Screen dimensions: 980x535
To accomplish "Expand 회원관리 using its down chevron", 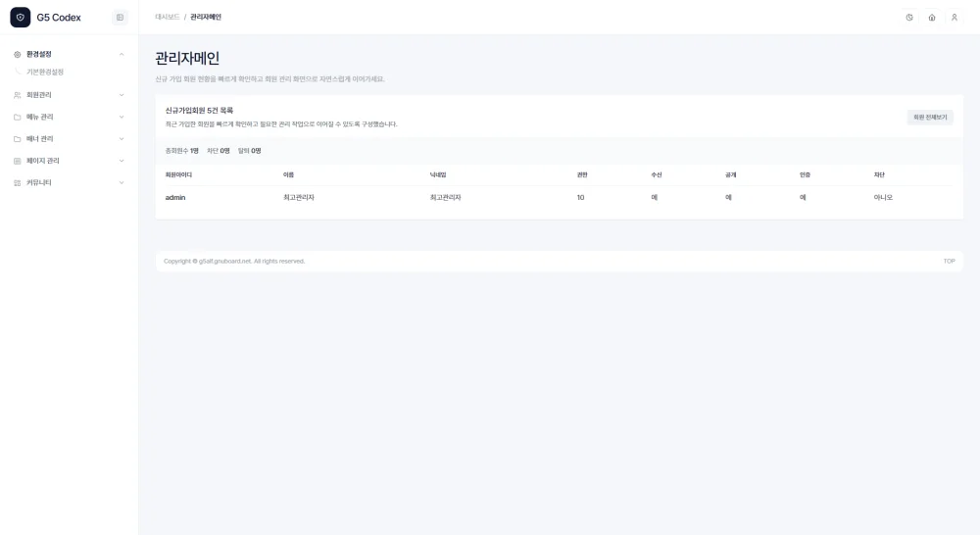I will 122,95.
